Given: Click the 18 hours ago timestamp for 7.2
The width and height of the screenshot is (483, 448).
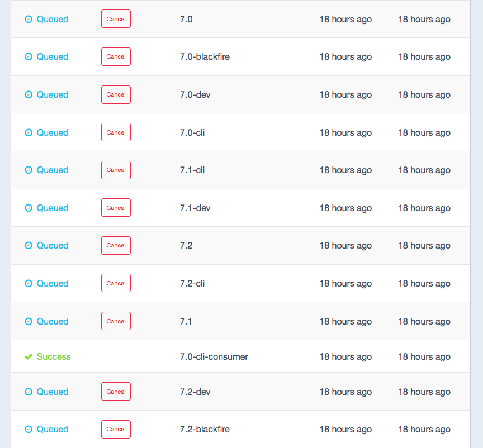Looking at the screenshot, I should 345,245.
